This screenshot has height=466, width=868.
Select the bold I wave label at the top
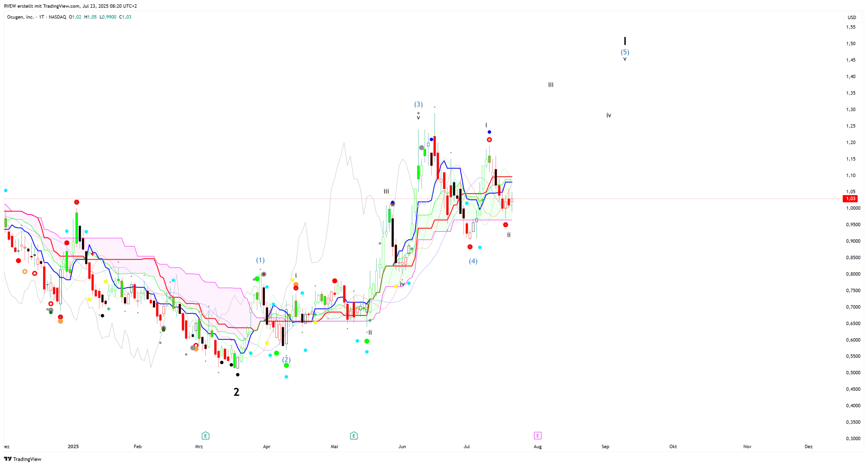pyautogui.click(x=625, y=41)
